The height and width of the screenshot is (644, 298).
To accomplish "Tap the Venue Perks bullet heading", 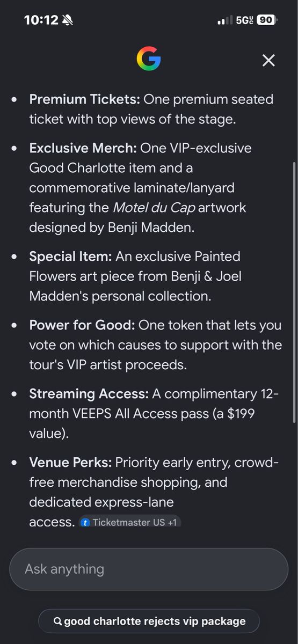I will 70,463.
